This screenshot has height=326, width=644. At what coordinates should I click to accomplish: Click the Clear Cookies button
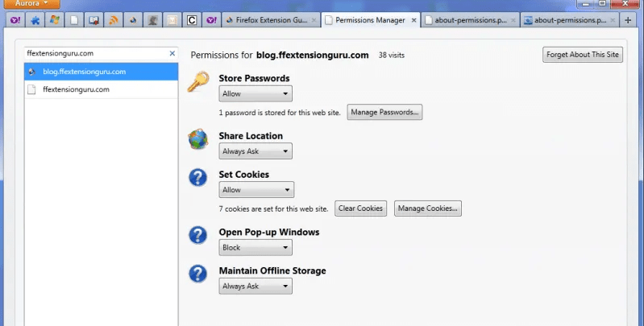360,208
